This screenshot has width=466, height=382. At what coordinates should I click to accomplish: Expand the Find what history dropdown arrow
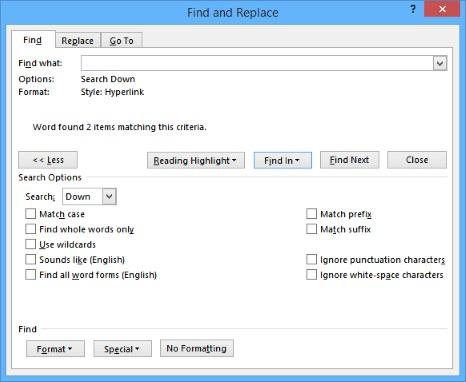(440, 63)
